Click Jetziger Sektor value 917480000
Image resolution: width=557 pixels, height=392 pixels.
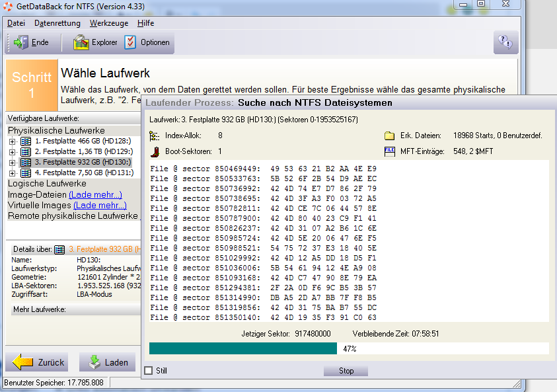(313, 334)
